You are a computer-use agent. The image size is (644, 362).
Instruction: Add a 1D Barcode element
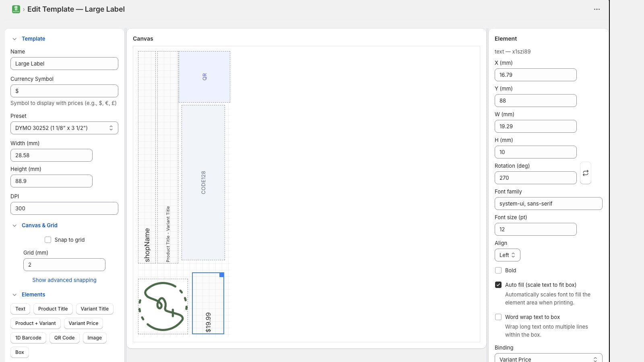(28, 337)
